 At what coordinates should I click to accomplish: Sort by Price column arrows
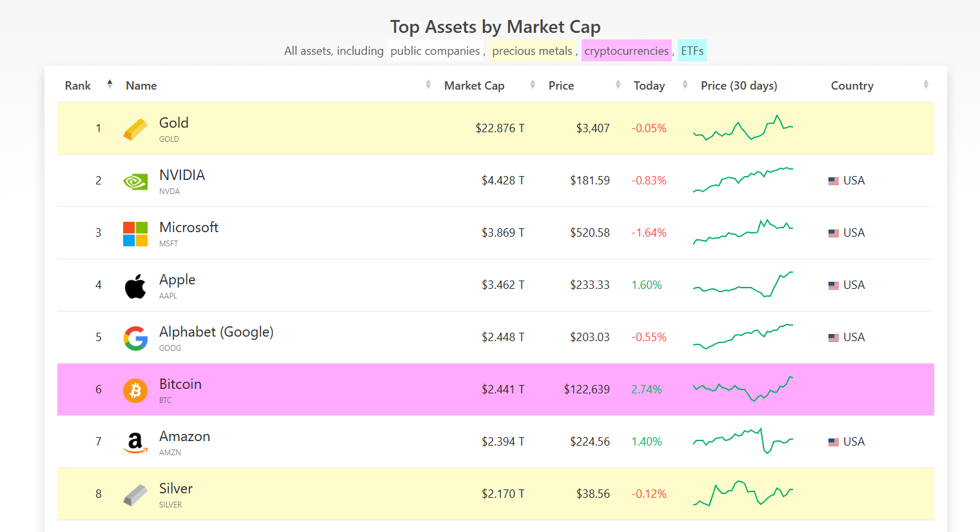tap(618, 84)
